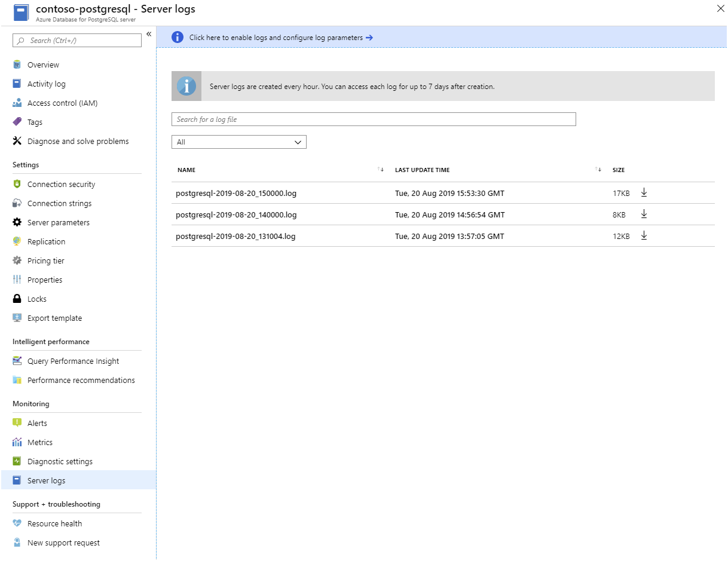Image resolution: width=728 pixels, height=561 pixels.
Task: Open Server parameters settings
Action: coord(59,222)
